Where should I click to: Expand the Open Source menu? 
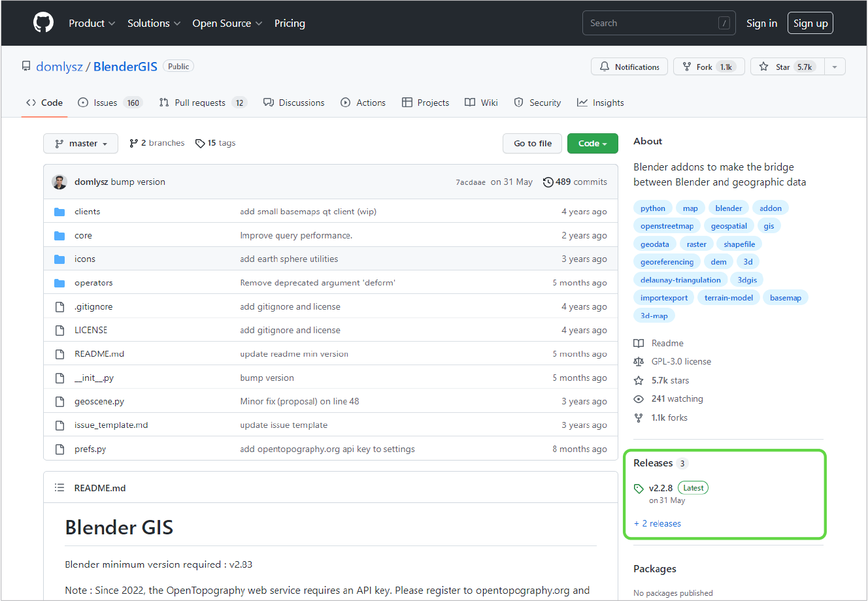[x=227, y=23]
